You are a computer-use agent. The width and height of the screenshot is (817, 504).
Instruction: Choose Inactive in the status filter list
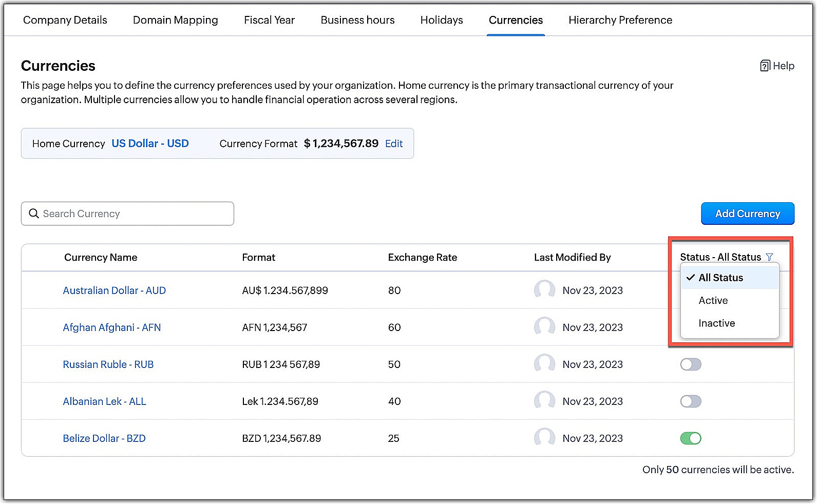(x=716, y=323)
